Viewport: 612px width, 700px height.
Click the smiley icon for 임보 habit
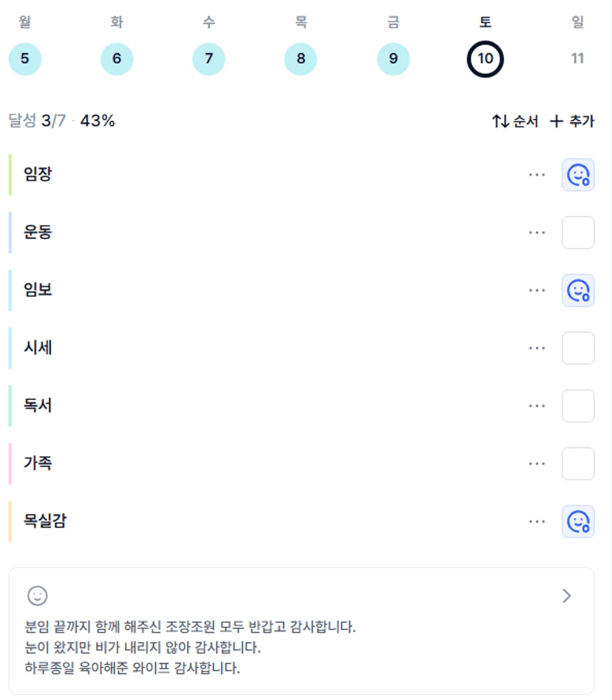click(x=578, y=290)
